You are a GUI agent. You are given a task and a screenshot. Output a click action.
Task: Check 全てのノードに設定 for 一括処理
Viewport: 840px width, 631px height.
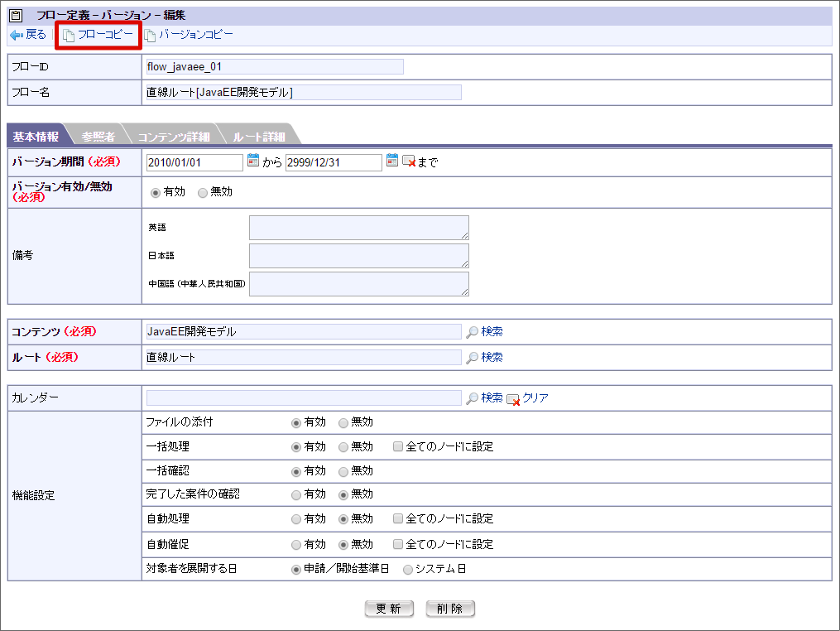pyautogui.click(x=398, y=446)
